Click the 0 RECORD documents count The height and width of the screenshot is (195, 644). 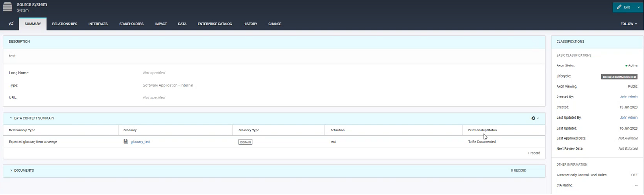[x=518, y=171]
